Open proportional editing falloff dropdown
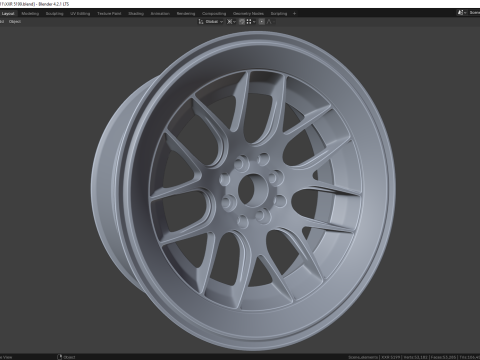The image size is (480, 360). [x=271, y=21]
